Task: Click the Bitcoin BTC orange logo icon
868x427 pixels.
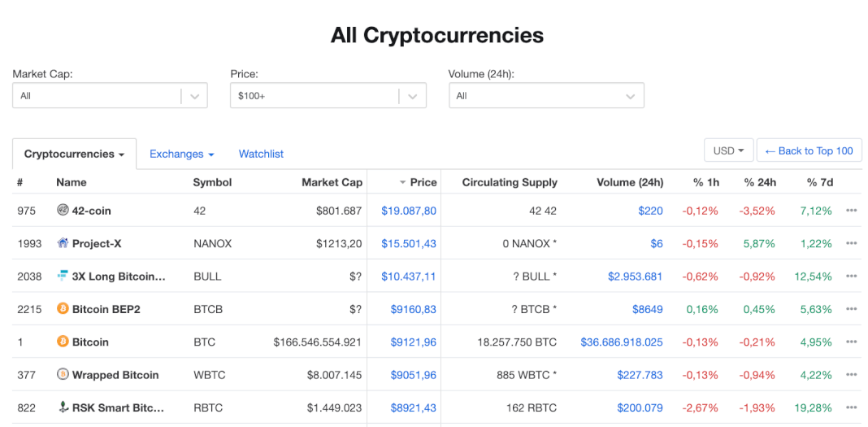Action: pos(63,342)
